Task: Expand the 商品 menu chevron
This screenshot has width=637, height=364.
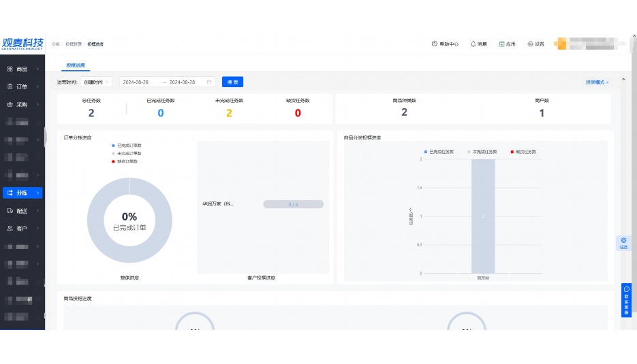Action: pyautogui.click(x=37, y=69)
